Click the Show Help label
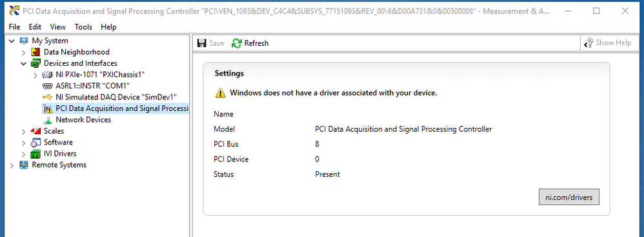Viewport: 644px width, 237px height. click(x=613, y=43)
